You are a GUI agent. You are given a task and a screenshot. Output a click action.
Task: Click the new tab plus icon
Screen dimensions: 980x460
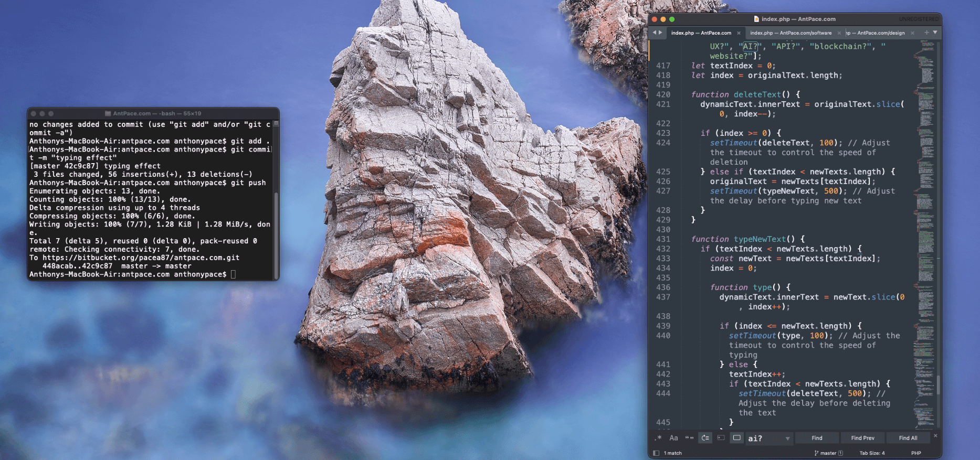926,33
